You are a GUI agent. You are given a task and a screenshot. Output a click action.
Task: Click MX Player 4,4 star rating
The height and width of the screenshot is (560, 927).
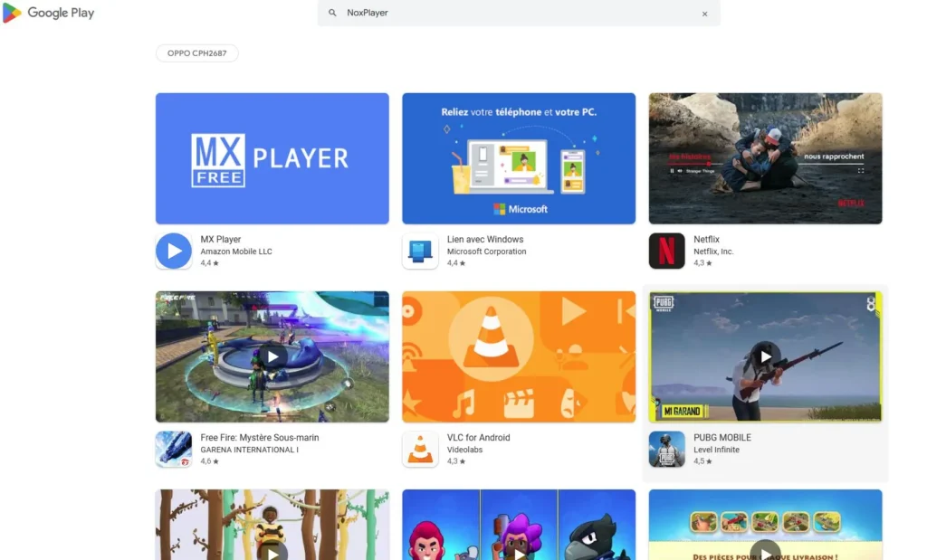209,263
